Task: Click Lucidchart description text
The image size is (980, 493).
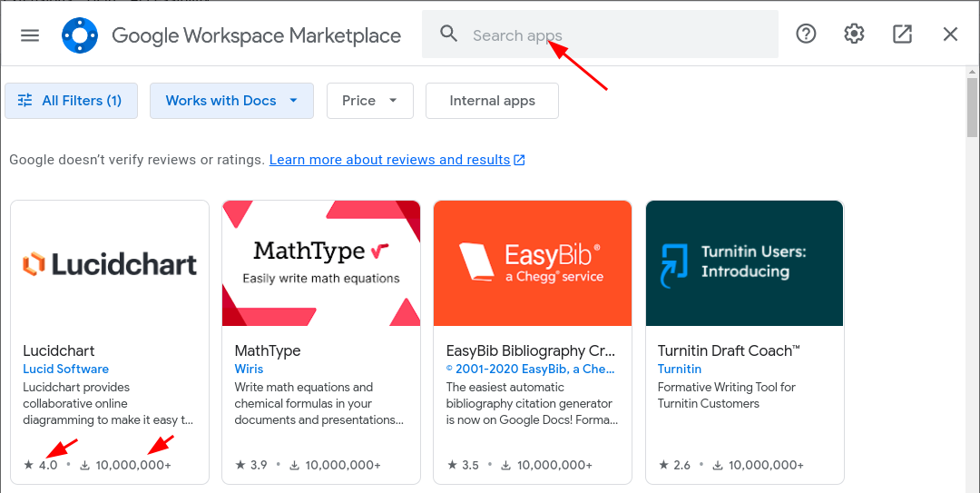Action: point(108,403)
